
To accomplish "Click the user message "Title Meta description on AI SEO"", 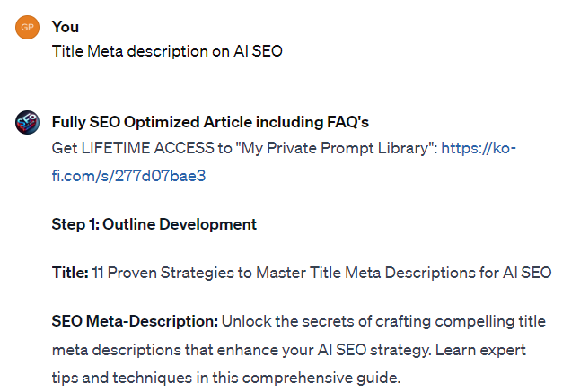I will pyautogui.click(x=167, y=51).
